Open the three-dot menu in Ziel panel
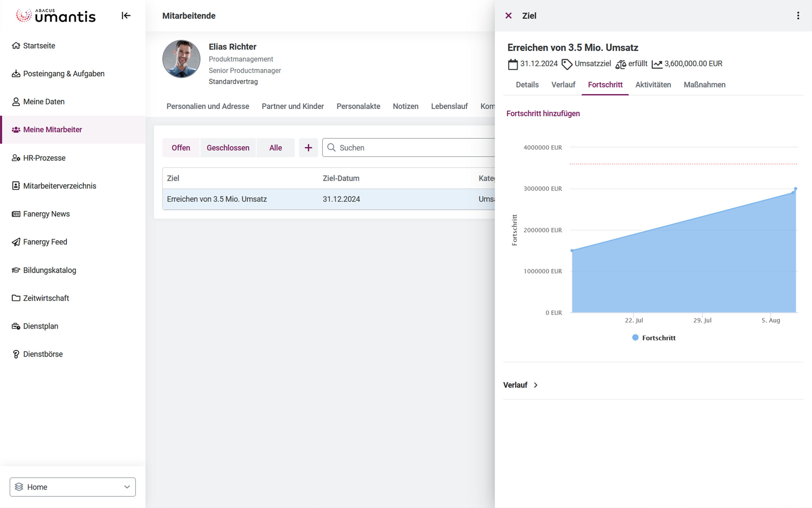The height and width of the screenshot is (508, 812). pos(798,16)
